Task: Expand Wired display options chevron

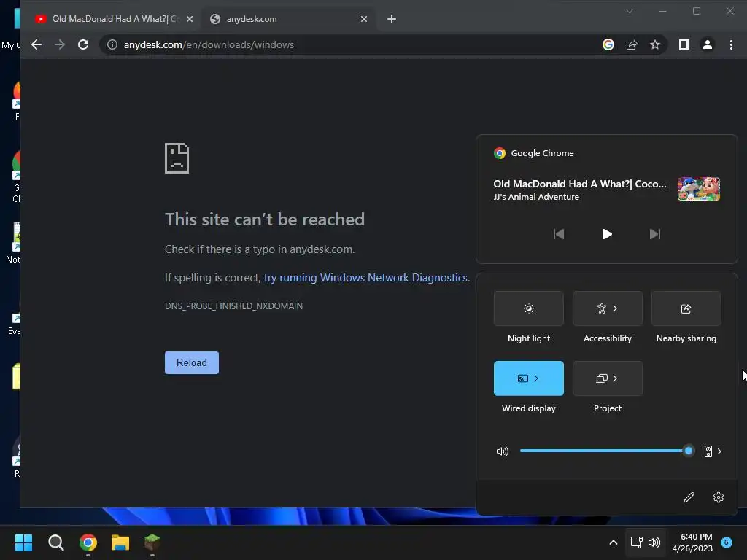Action: coord(536,378)
